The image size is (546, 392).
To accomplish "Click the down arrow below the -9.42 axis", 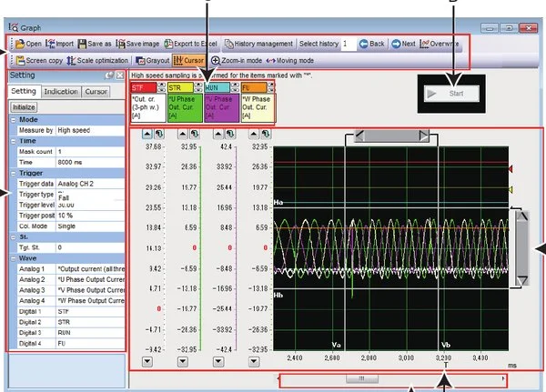I will pyautogui.click(x=147, y=362).
